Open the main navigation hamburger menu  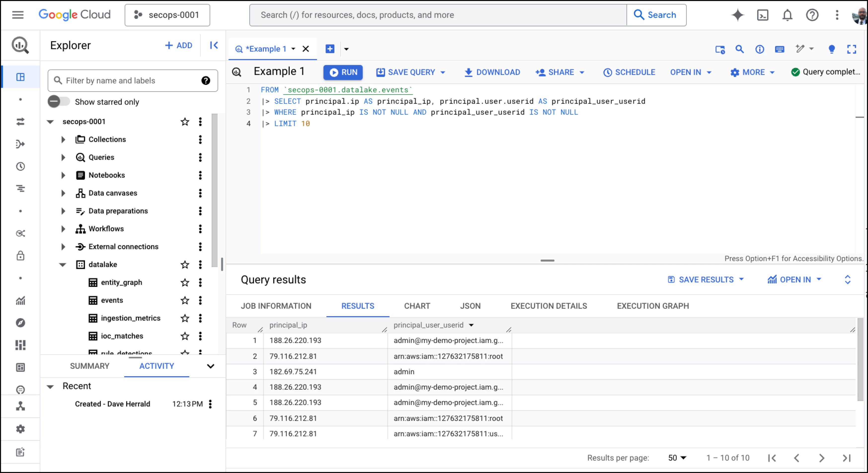18,15
